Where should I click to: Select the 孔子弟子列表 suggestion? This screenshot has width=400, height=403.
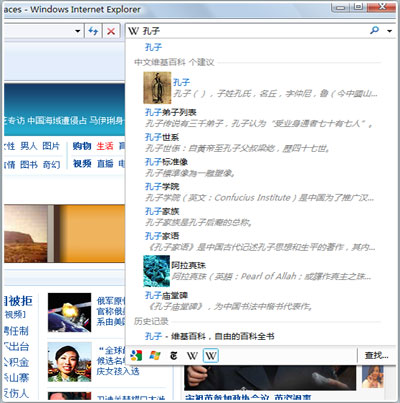(171, 112)
